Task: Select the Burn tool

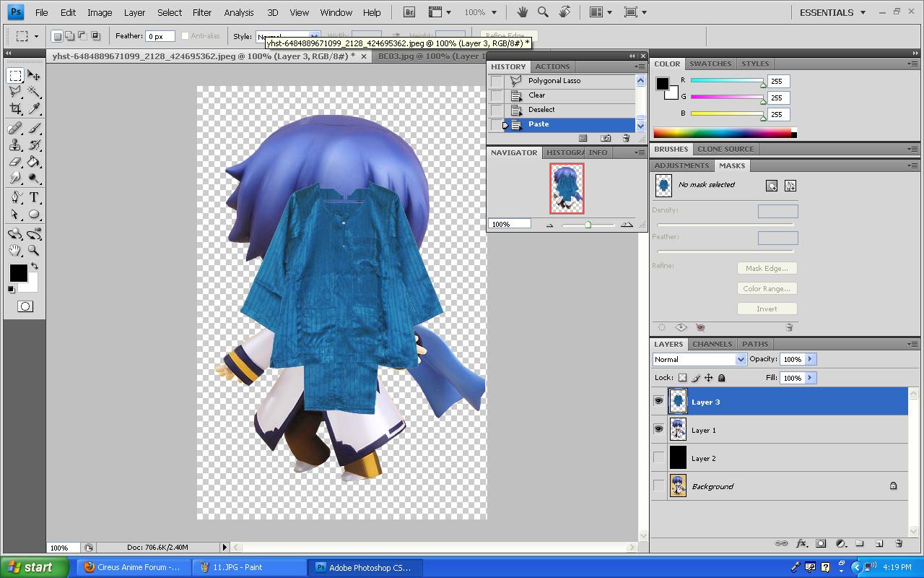Action: (x=34, y=178)
